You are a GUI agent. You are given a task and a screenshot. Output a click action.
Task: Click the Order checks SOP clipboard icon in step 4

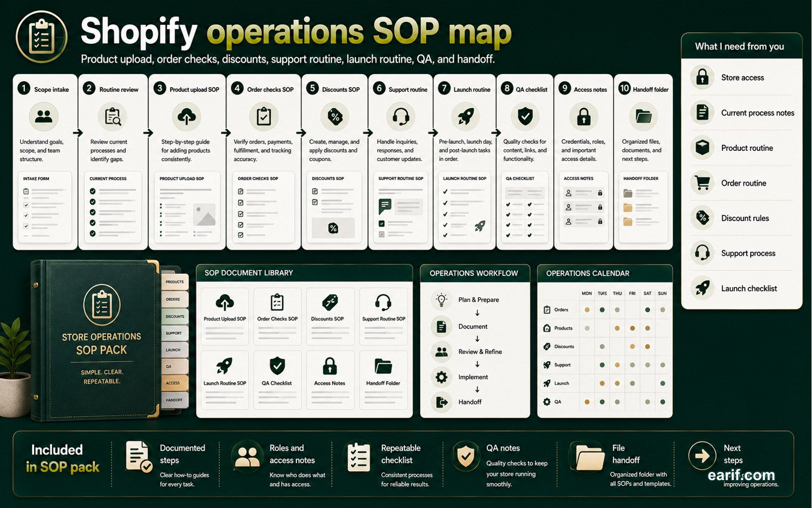pos(263,116)
